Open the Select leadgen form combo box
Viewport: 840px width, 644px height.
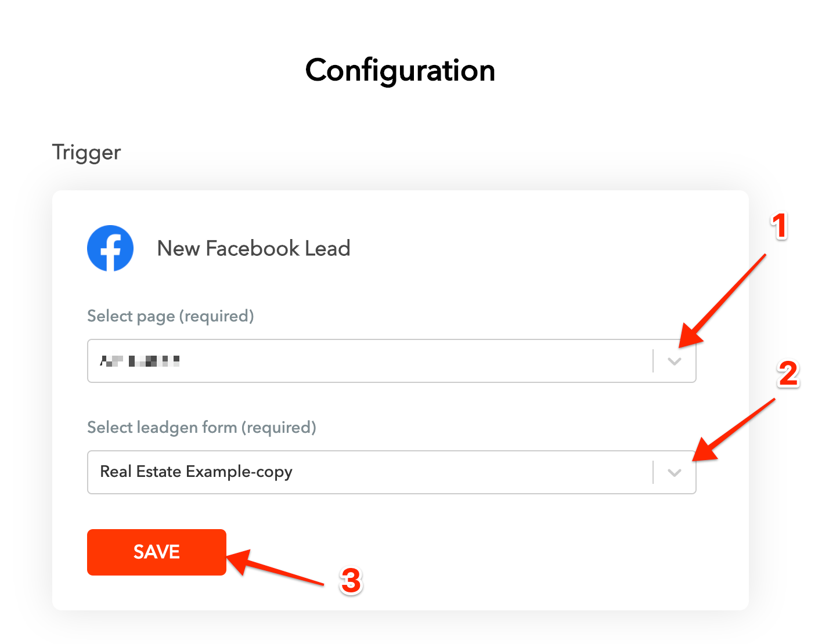[391, 472]
